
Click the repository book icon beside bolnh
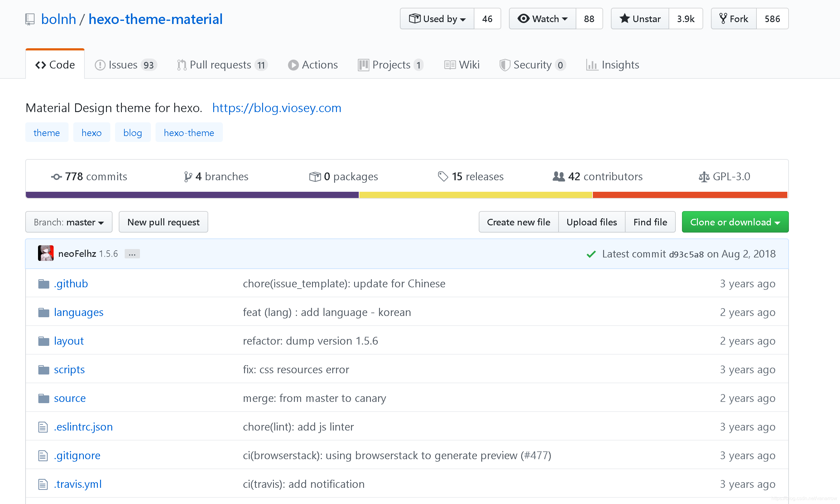[x=30, y=19]
